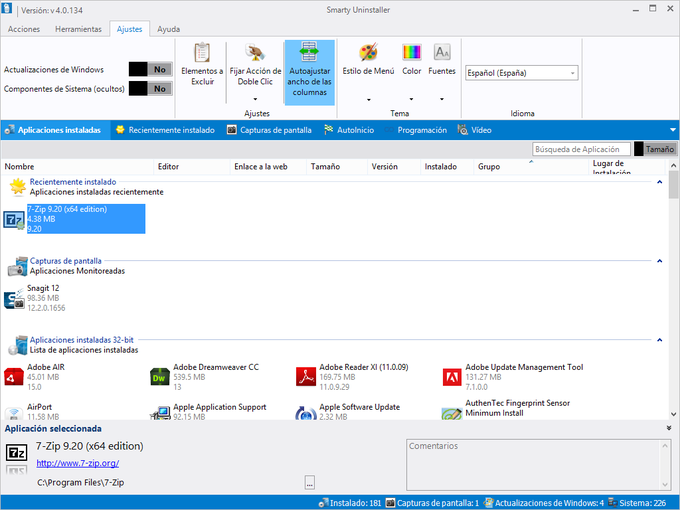Screen dimensions: 680x510
Task: Click the browse '...' button by install path
Action: point(310,482)
